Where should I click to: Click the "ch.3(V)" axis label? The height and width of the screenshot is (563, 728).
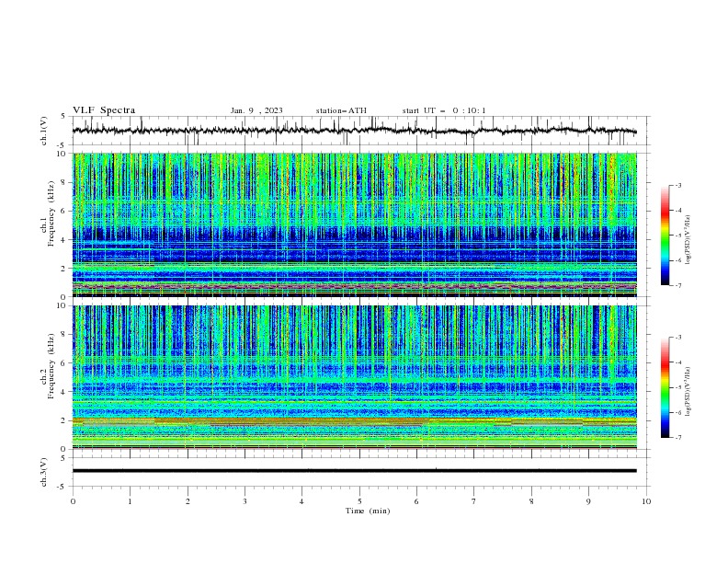pos(44,472)
